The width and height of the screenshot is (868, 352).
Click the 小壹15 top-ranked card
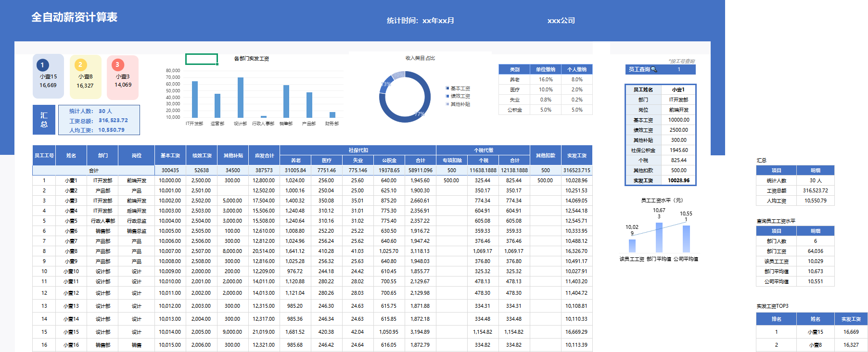48,80
